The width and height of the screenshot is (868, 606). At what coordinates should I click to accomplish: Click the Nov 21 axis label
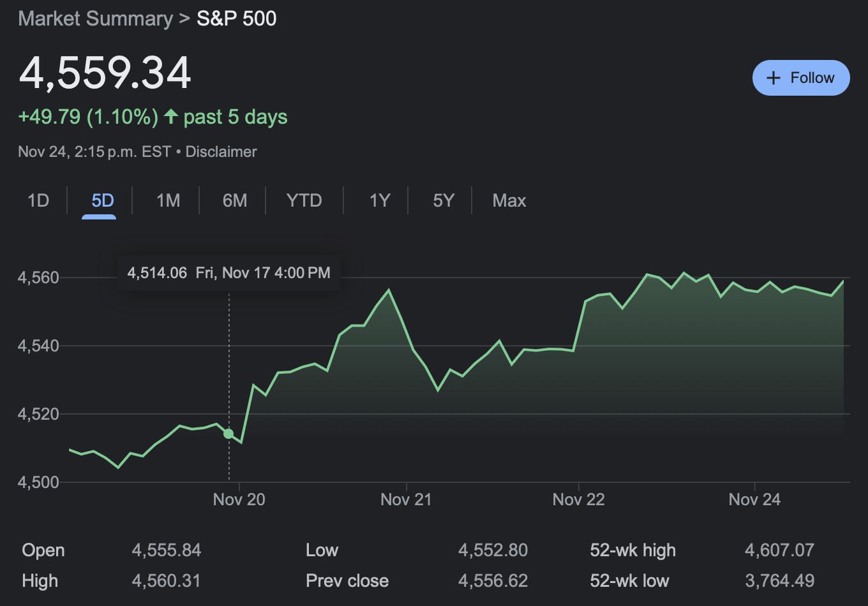(406, 499)
